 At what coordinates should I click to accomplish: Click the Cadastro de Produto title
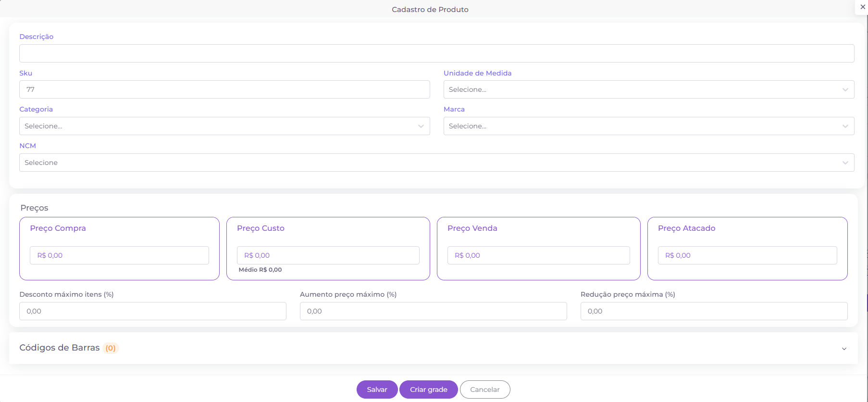(x=430, y=10)
